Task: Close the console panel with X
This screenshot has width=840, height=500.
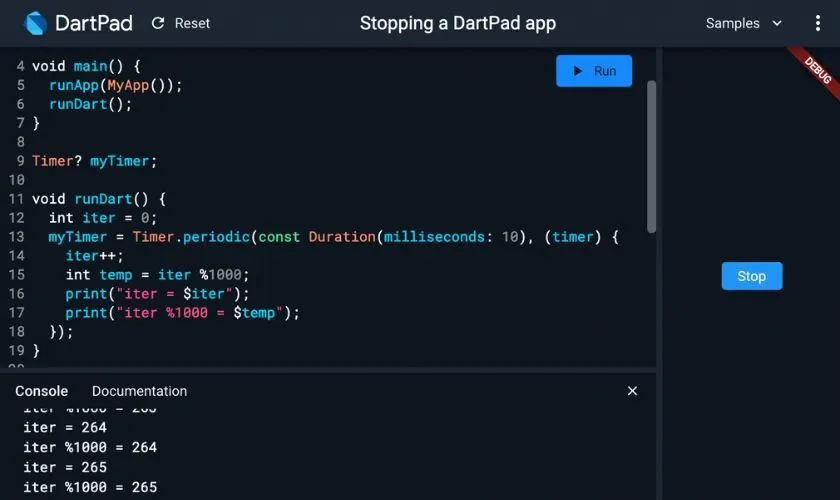Action: (x=632, y=391)
